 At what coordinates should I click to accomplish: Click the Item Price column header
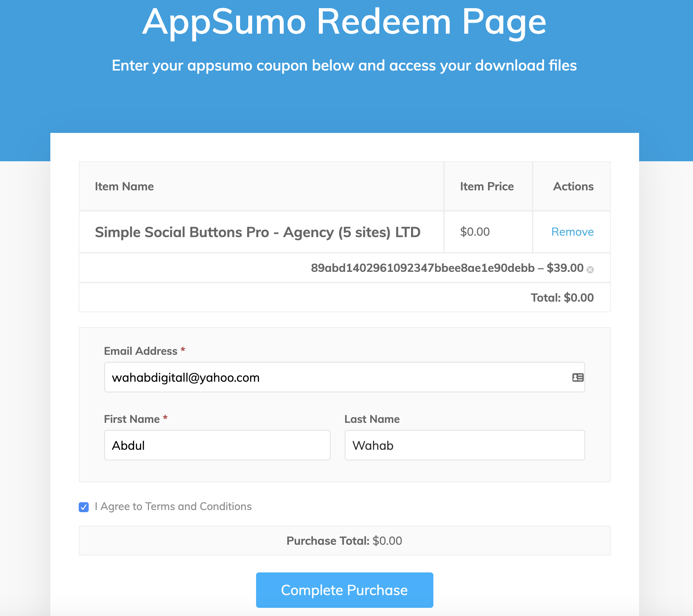(487, 186)
